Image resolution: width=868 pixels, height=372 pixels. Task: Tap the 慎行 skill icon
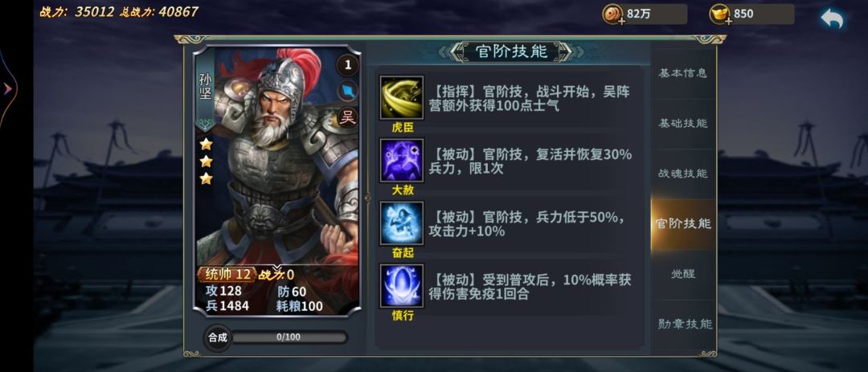click(401, 286)
